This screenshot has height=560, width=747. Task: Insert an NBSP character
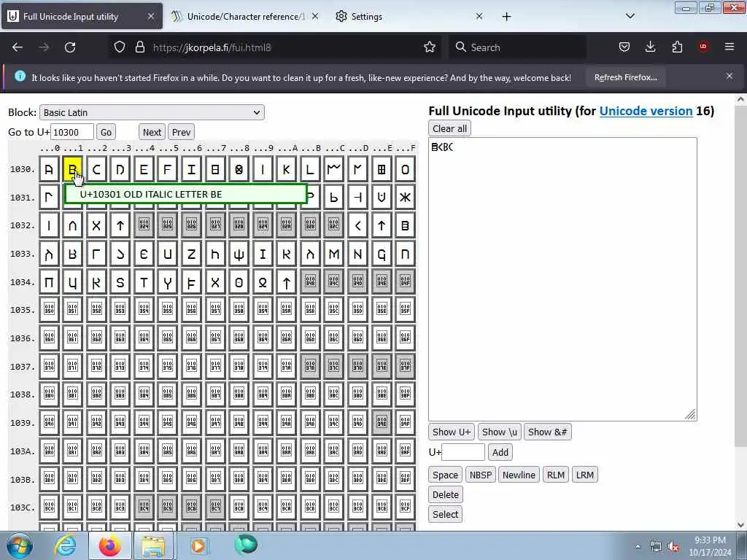pyautogui.click(x=480, y=475)
